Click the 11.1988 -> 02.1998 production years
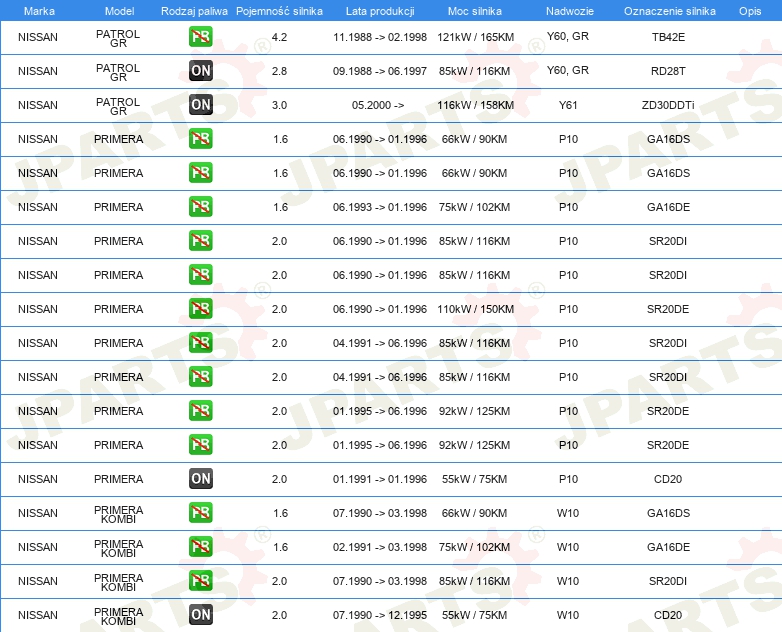 (380, 37)
